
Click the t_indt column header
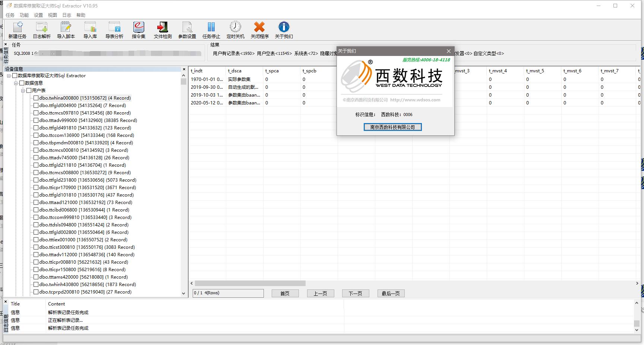[207, 71]
